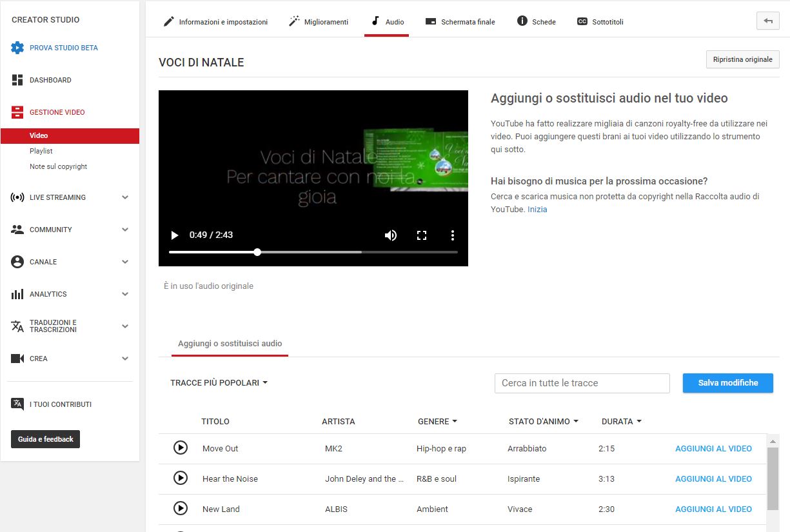
Task: Click the I Tuoi Contributi icon
Action: coord(17,404)
